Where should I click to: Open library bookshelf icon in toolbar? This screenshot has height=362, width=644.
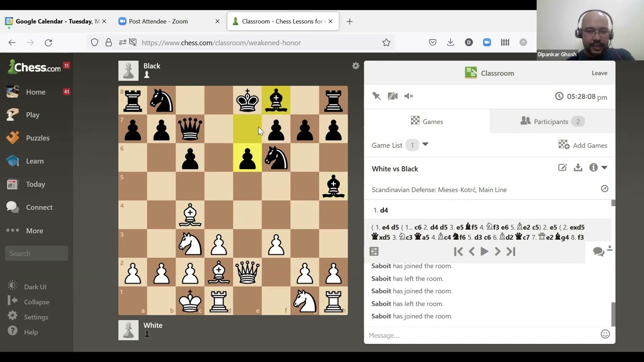(x=505, y=43)
